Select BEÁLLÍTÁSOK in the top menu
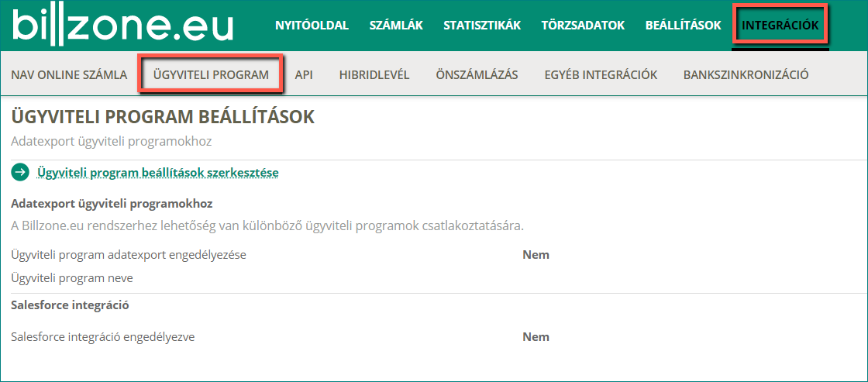 [x=683, y=26]
